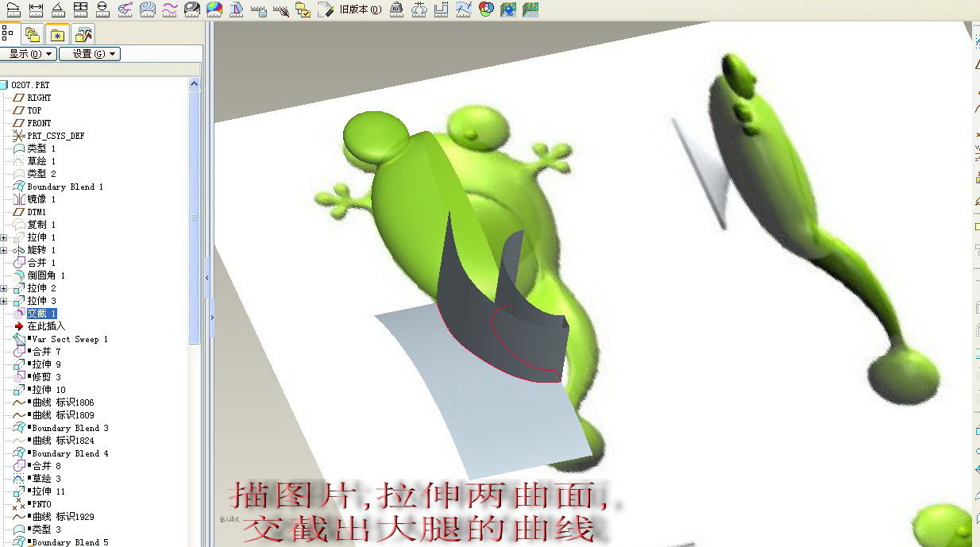Open the hammer connections navigator tab
The image size is (980, 547).
pyautogui.click(x=83, y=34)
